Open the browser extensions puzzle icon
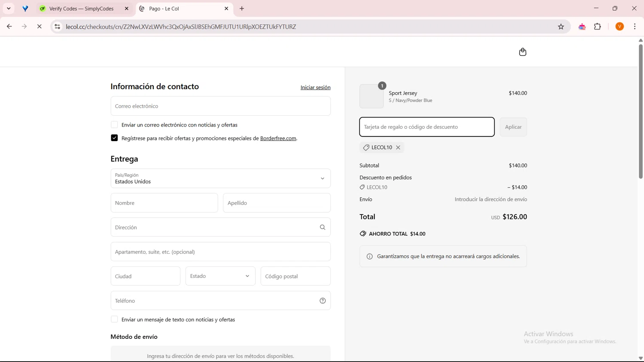 tap(598, 27)
